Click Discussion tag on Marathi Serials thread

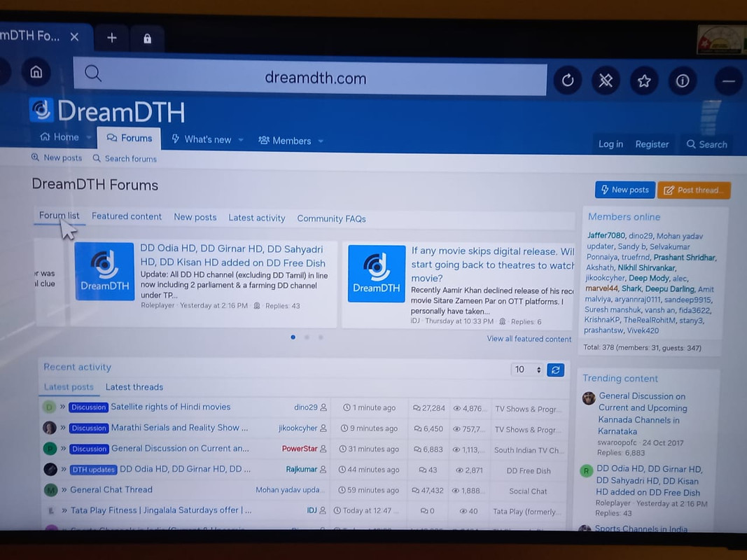pos(89,428)
